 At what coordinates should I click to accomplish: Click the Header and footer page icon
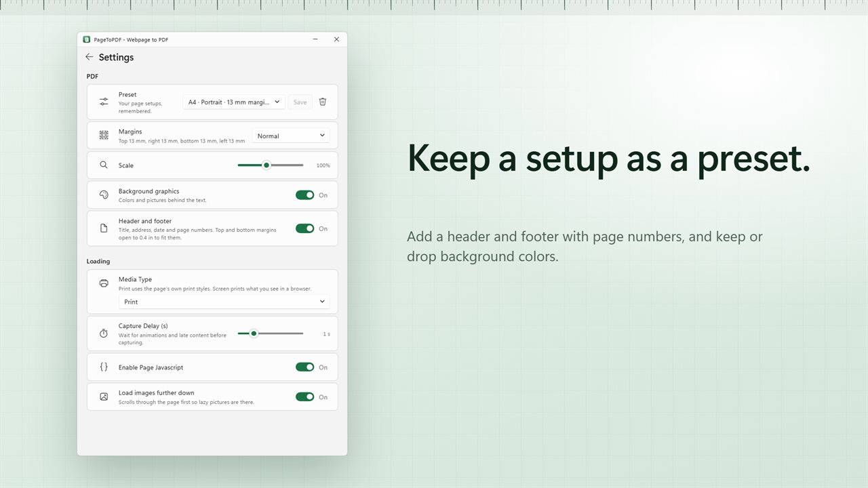pyautogui.click(x=104, y=228)
